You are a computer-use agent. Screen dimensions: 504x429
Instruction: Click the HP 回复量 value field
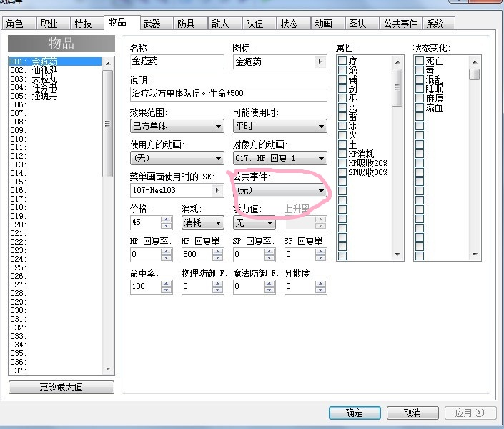(197, 255)
